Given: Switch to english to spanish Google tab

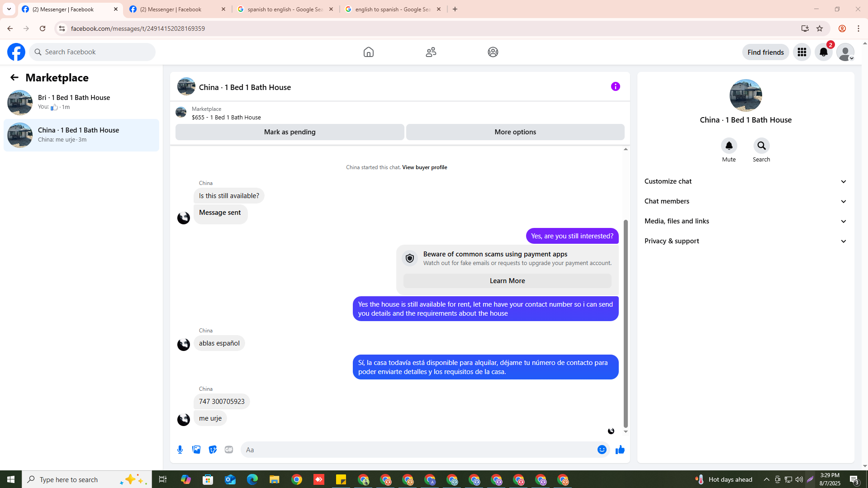Looking at the screenshot, I should point(393,9).
